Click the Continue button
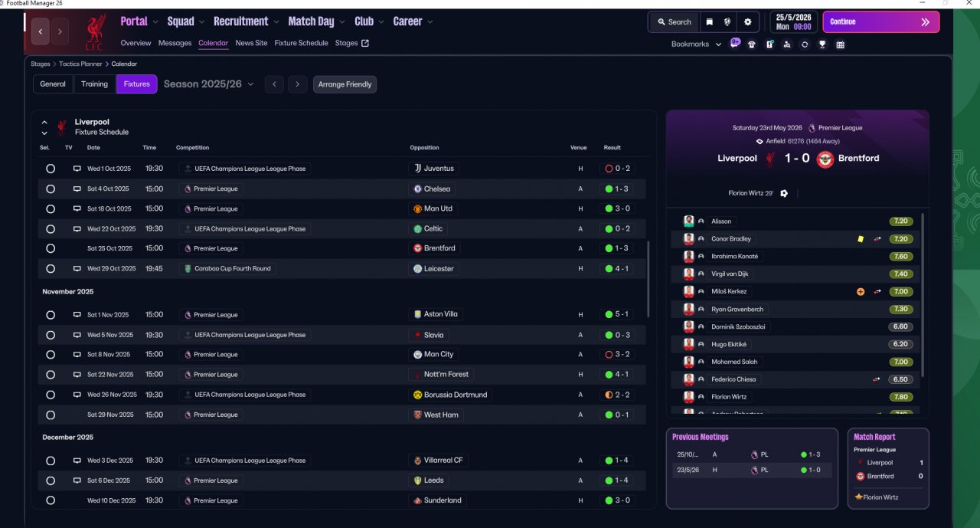 (x=880, y=22)
